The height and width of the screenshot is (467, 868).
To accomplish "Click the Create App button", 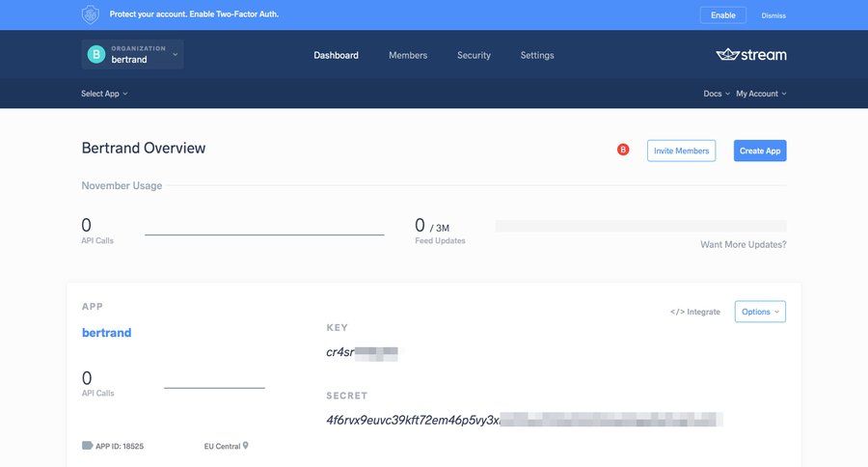I will (760, 151).
